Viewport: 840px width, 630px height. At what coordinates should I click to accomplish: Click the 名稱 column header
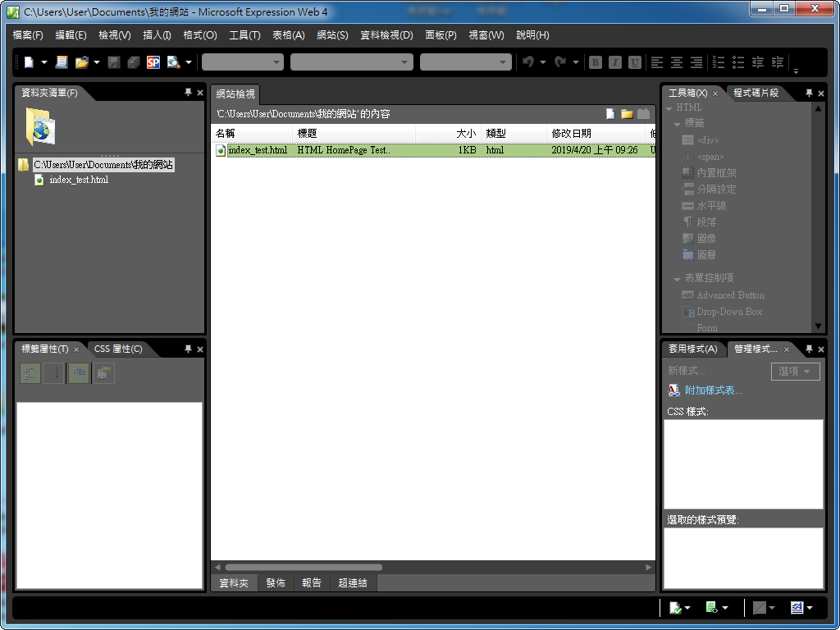[x=252, y=134]
